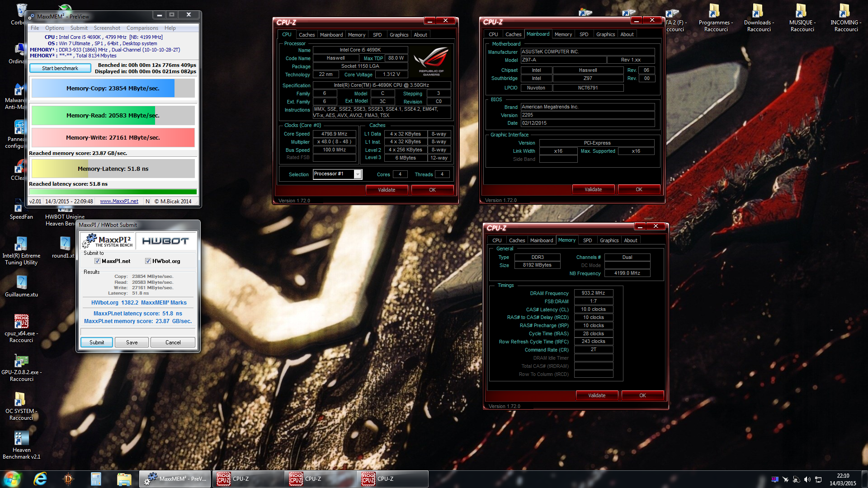Viewport: 868px width, 488px height.
Task: Click the www.MaxxPI.net link
Action: click(119, 202)
